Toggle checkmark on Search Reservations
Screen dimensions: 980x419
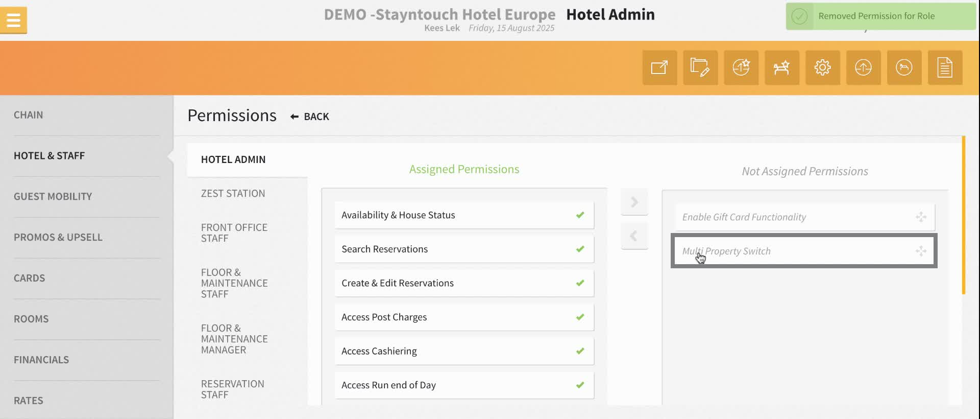580,249
